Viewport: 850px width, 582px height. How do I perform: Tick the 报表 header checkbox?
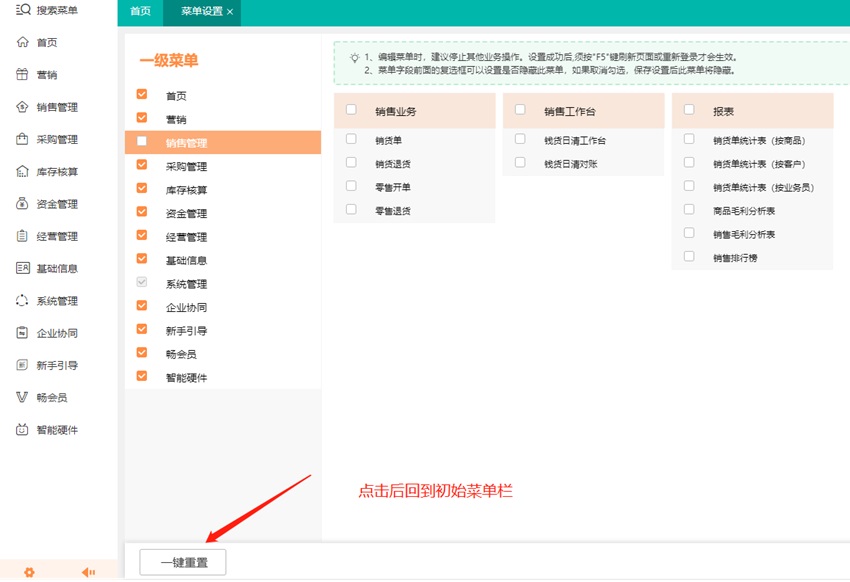[689, 110]
